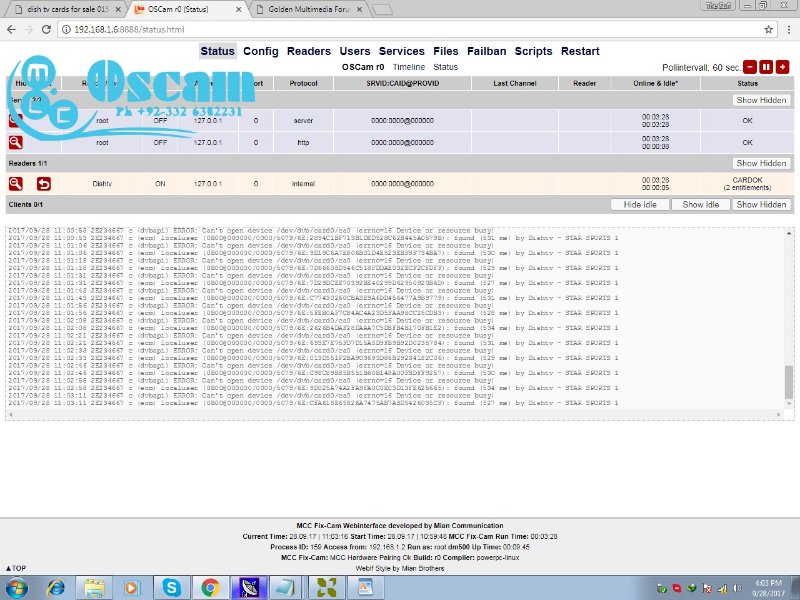Click the Dishtv reader name
Viewport: 800px width, 600px height.
102,184
